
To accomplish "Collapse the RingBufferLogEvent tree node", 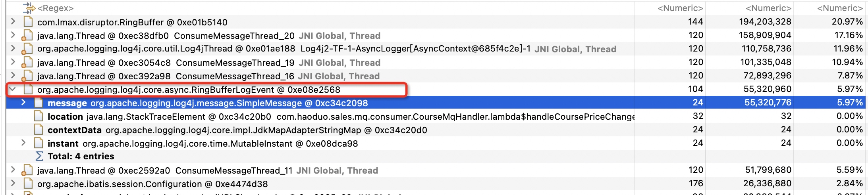I will [13, 89].
